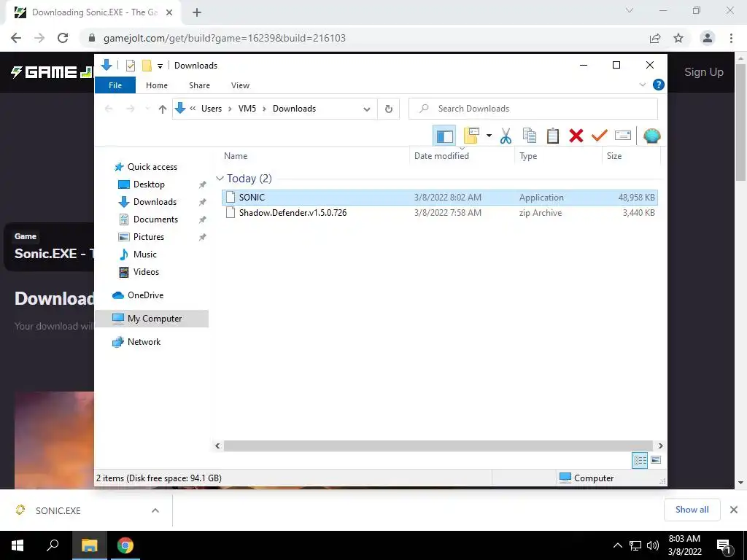Click the Chrome taskbar icon
The height and width of the screenshot is (560, 747).
click(x=125, y=545)
